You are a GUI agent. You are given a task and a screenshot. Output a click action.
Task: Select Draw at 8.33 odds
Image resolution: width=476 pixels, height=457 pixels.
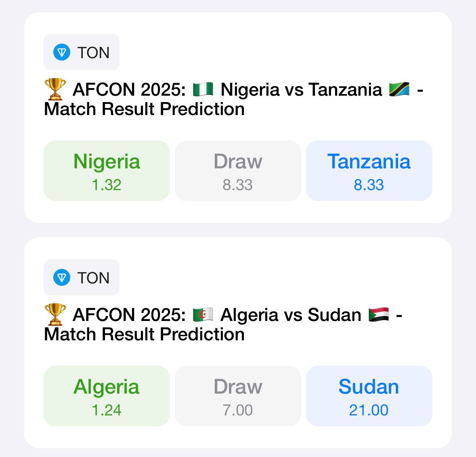point(238,171)
